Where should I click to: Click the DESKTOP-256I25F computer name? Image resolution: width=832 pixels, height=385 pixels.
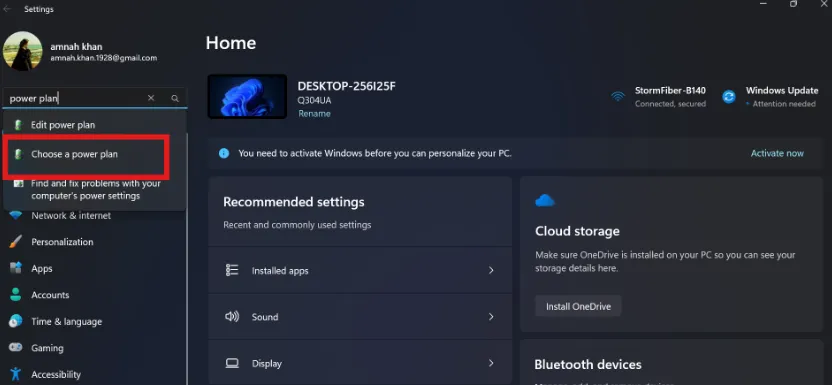click(x=346, y=86)
